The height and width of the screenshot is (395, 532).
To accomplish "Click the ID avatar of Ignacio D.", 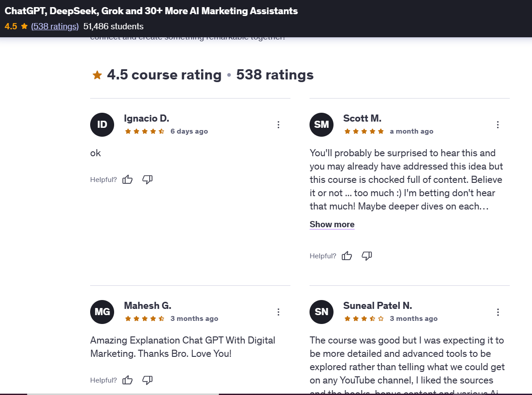I will coord(102,125).
